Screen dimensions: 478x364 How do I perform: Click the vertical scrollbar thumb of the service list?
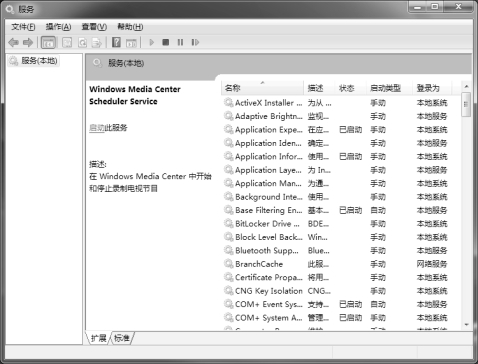(x=466, y=105)
